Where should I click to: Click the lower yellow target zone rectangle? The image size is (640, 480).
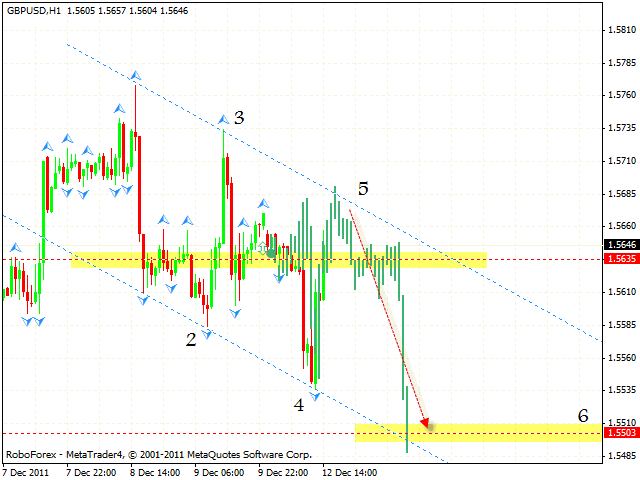(480, 432)
